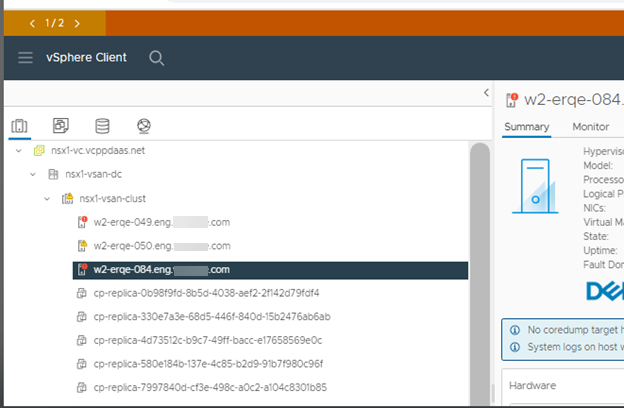Select highlighted host w2-erqe-084 in inventory

[270, 270]
